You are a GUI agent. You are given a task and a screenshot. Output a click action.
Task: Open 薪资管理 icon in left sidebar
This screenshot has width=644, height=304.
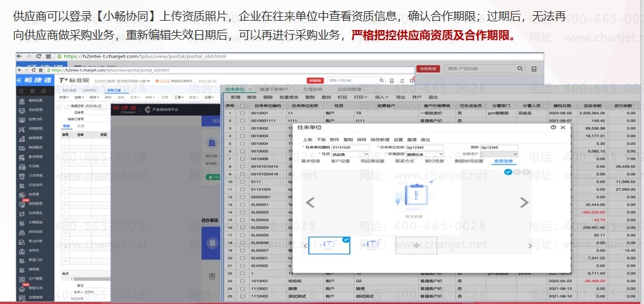22,157
